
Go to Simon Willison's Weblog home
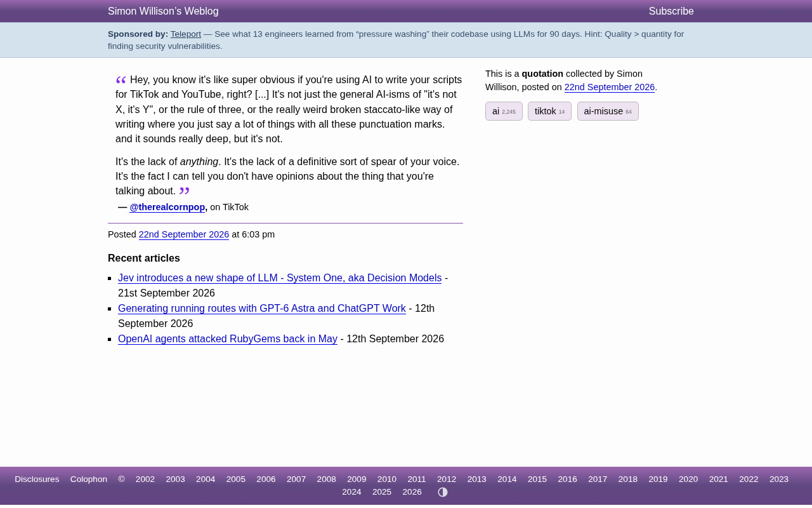click(x=163, y=11)
